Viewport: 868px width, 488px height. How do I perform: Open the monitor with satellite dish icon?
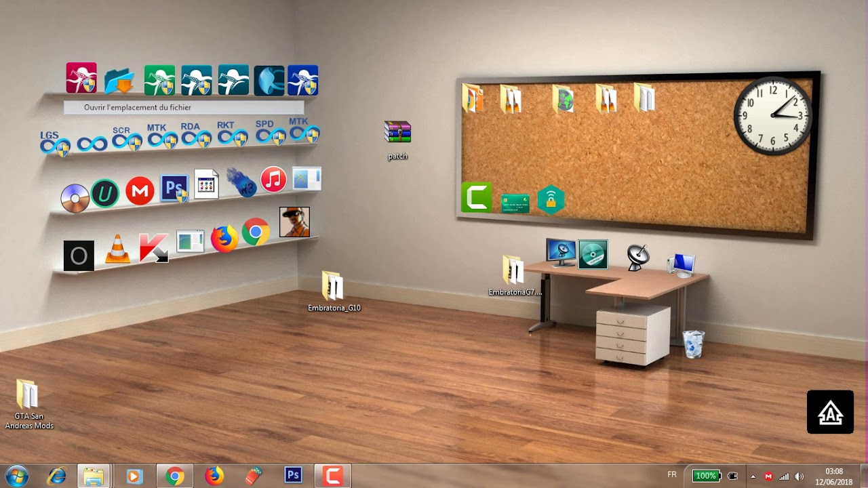tap(561, 253)
